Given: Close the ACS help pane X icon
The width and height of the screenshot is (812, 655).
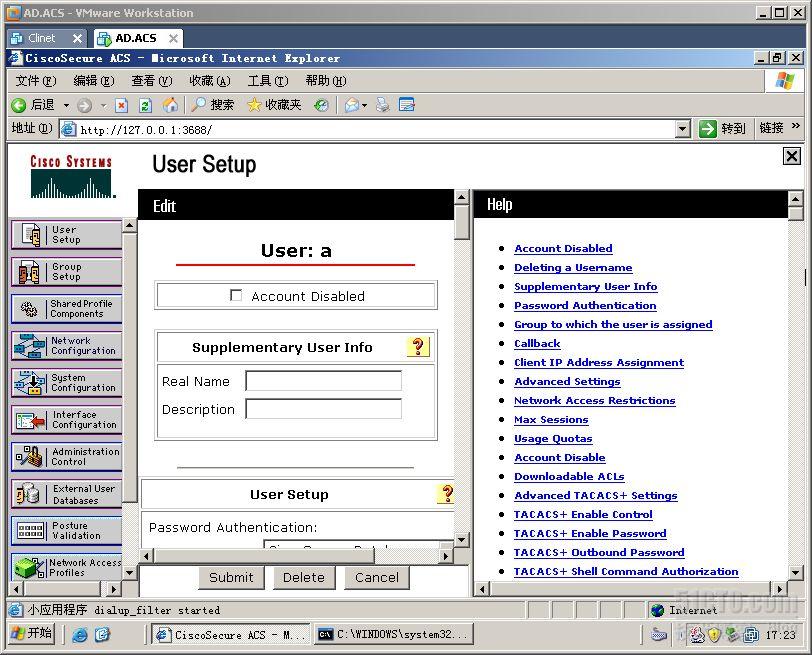Looking at the screenshot, I should 791,156.
